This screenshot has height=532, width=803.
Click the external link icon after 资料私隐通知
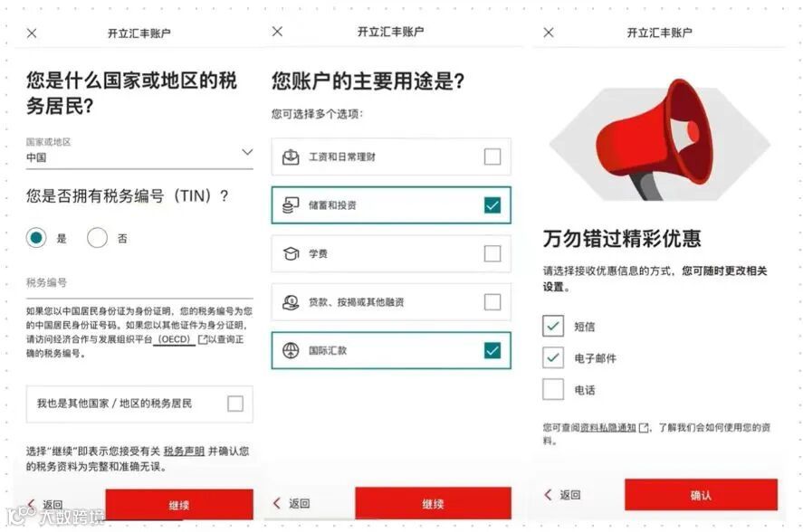pos(644,428)
